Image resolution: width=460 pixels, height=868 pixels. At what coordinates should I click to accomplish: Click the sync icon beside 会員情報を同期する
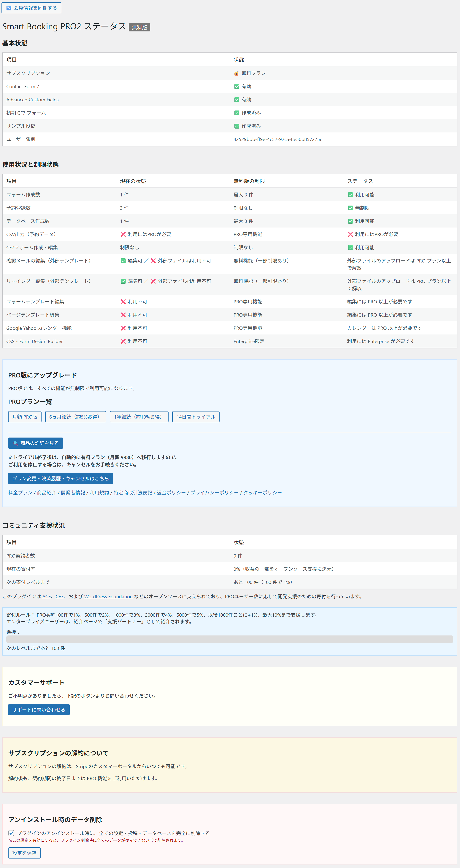point(9,8)
